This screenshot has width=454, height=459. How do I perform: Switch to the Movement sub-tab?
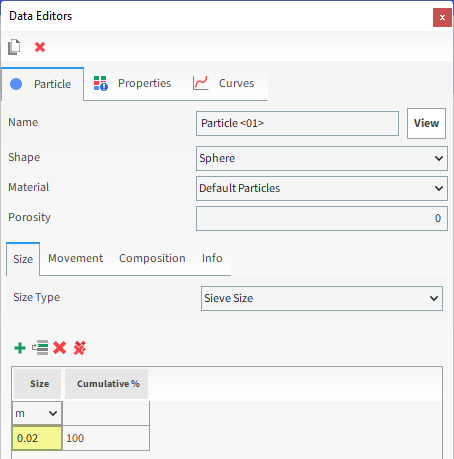coord(76,258)
